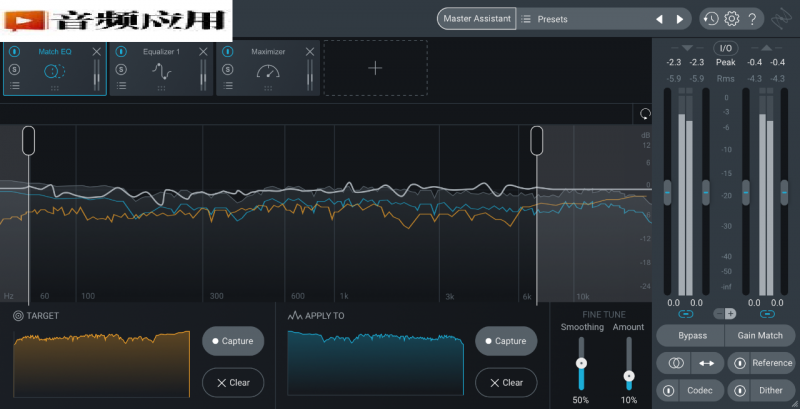The width and height of the screenshot is (800, 409).
Task: Click the left input gain fader
Action: pos(667,192)
